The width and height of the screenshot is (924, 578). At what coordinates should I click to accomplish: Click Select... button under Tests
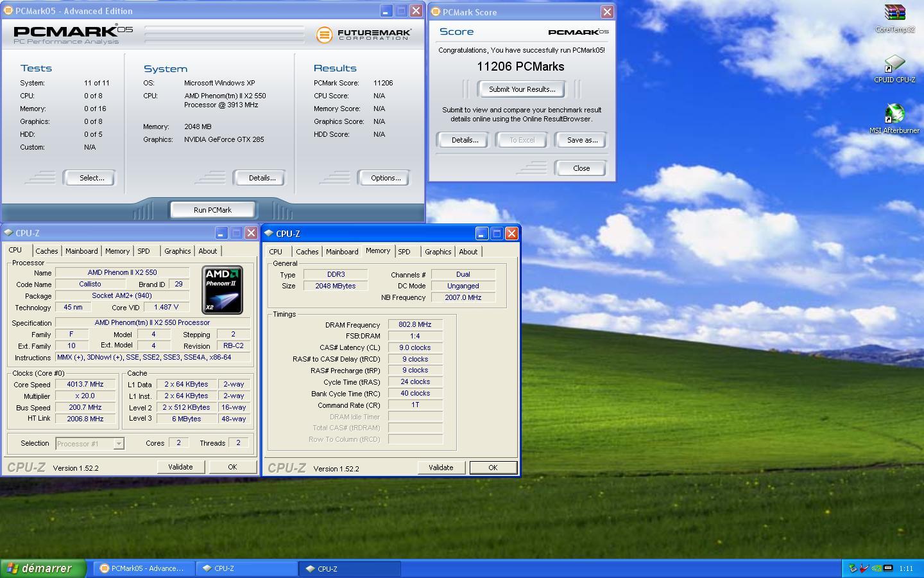pos(89,178)
